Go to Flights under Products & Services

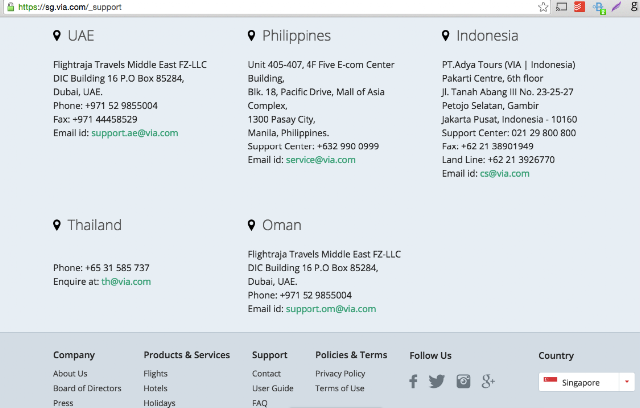click(x=155, y=374)
